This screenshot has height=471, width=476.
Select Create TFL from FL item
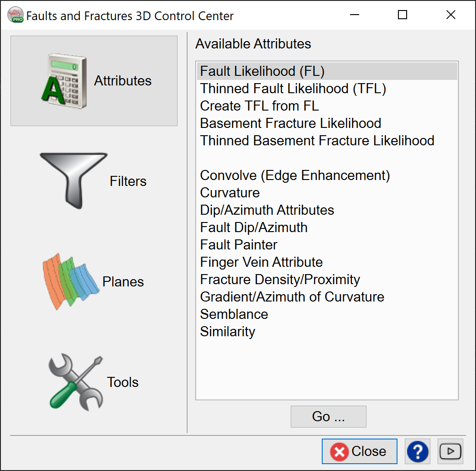click(259, 106)
